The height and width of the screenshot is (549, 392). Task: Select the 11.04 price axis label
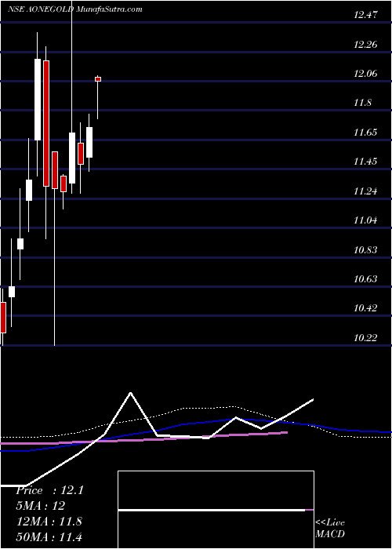pos(366,220)
